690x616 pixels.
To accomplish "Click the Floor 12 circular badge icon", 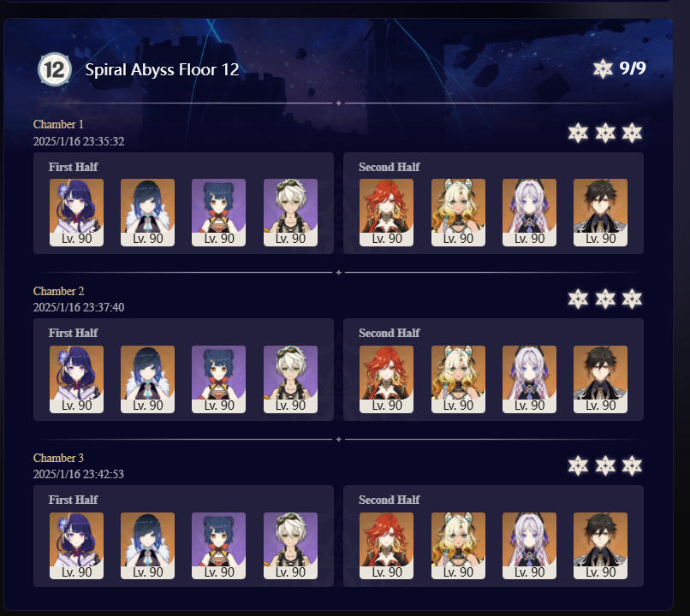I will click(55, 69).
